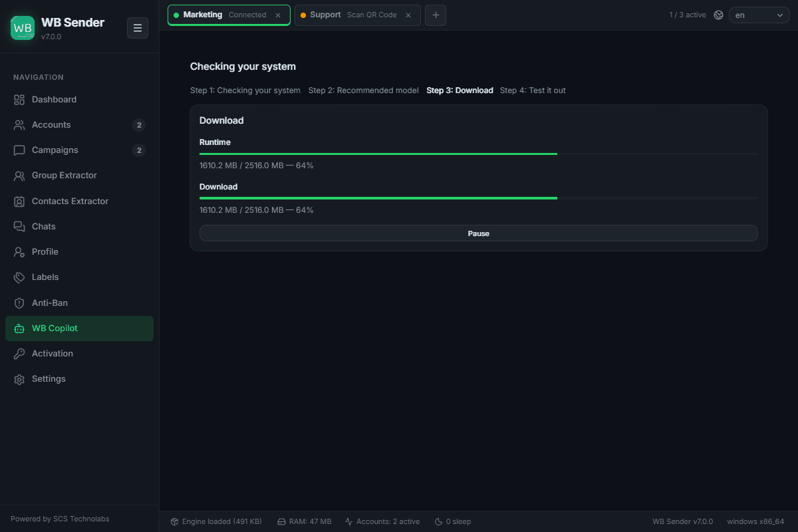Image resolution: width=798 pixels, height=532 pixels.
Task: Go to the Chats page
Action: point(79,227)
